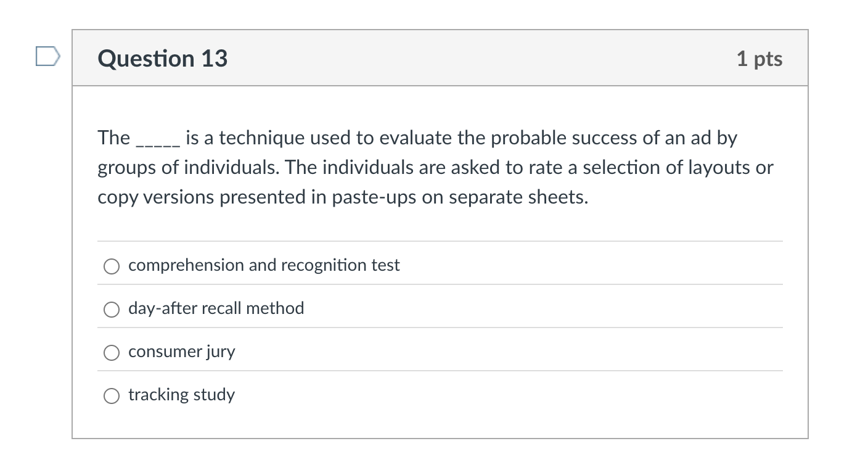
Task: Click the consumer jury answer text
Action: [181, 352]
